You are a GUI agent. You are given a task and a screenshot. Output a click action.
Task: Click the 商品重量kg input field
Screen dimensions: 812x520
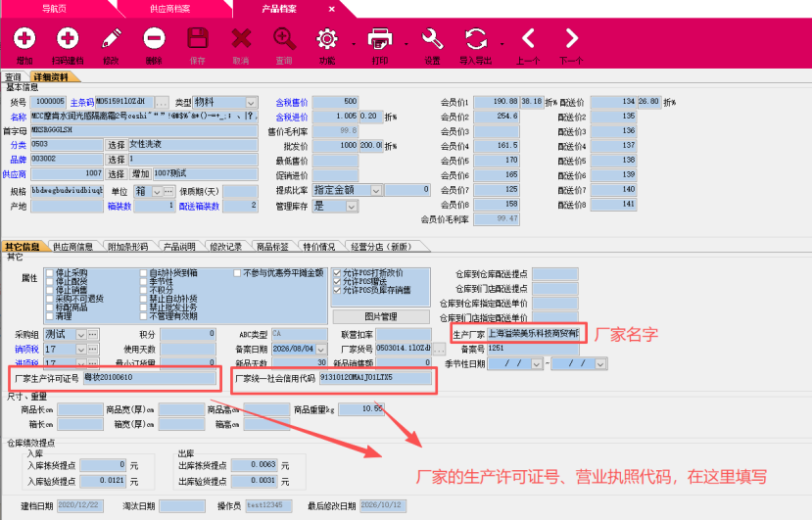point(361,409)
